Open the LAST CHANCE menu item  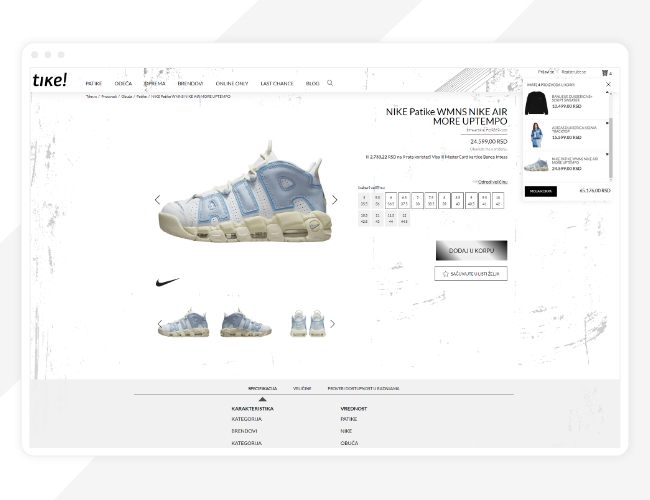(x=276, y=83)
